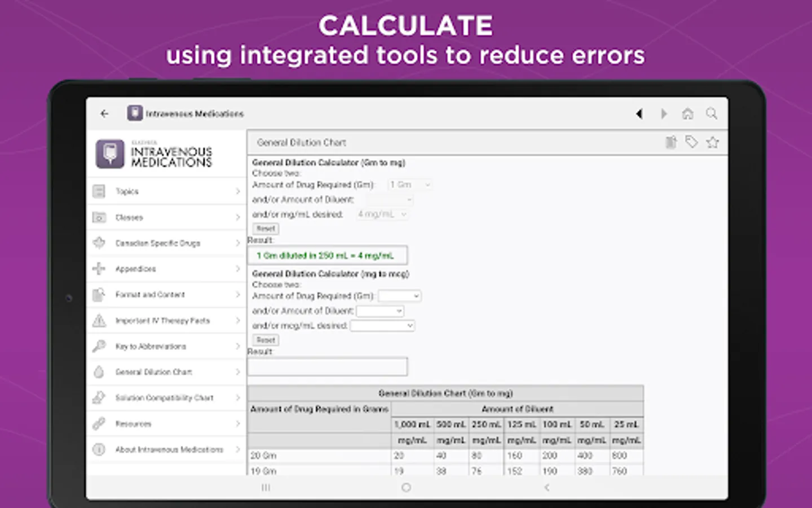Select the 250 mL column header
Screen dimensions: 812x508
click(487, 424)
